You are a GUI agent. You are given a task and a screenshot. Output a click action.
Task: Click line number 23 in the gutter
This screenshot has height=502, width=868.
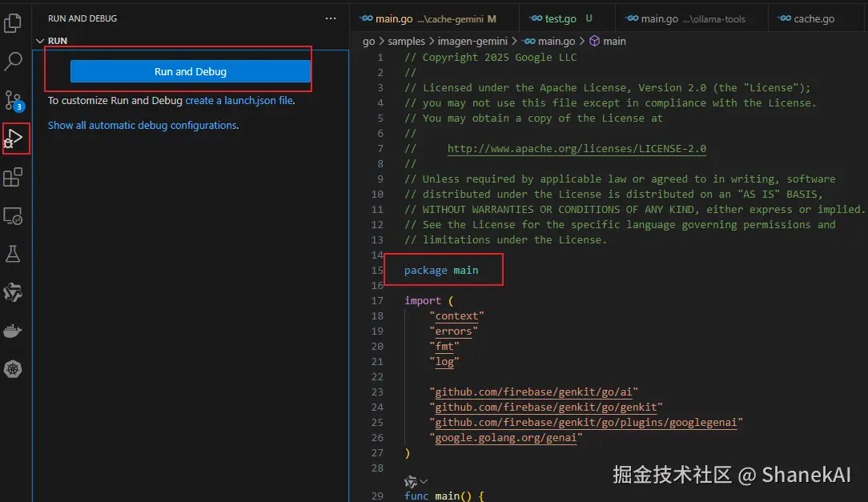coord(377,392)
